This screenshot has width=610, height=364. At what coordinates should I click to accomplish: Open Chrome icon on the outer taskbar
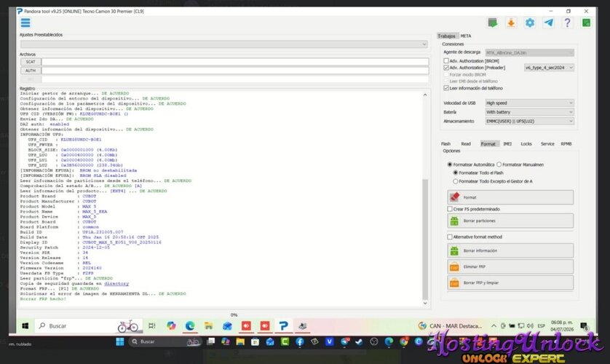point(404,341)
